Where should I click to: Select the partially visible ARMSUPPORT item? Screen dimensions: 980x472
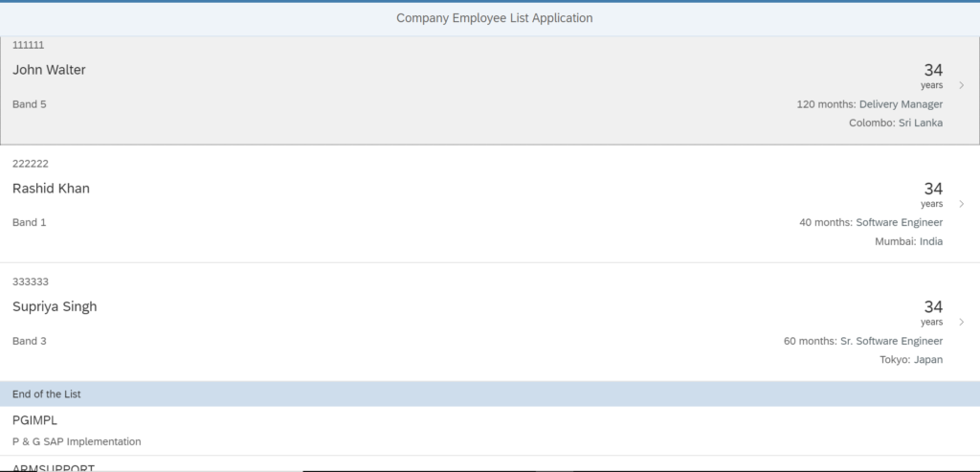coord(490,464)
